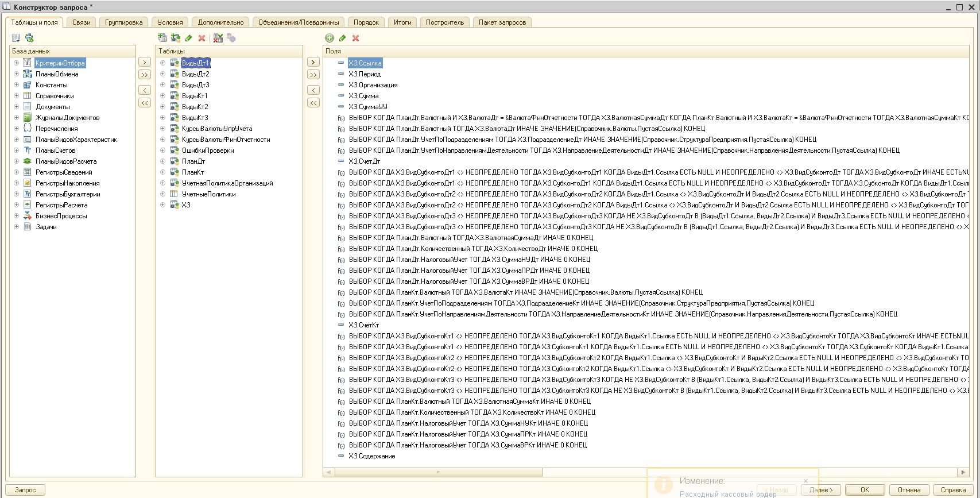Click the field icon beside ХЗ.СчетДт
Viewport: 980px width, 498px height.
pos(341,161)
